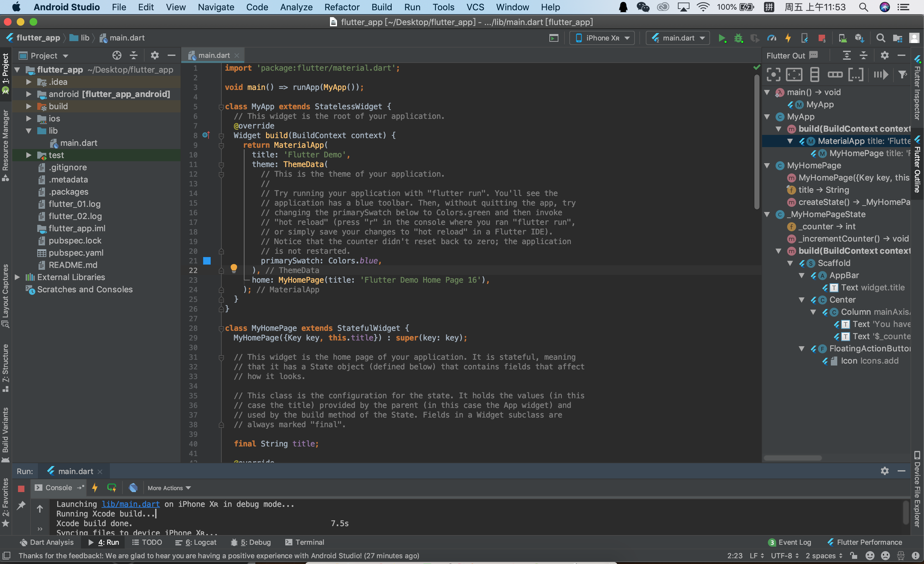Collapse the Scaffold node in Flutter Outline

tap(790, 263)
